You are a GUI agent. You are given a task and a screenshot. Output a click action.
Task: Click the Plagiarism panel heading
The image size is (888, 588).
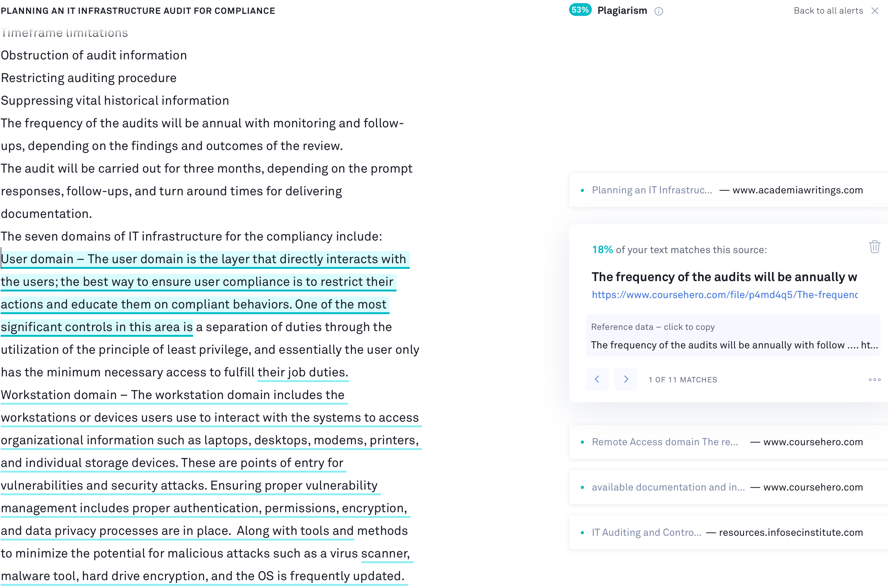[x=622, y=10]
